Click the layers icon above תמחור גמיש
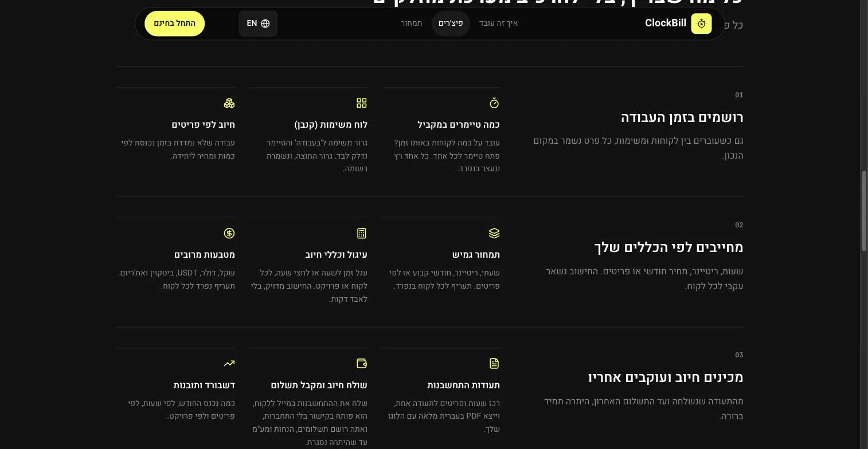 pyautogui.click(x=494, y=233)
